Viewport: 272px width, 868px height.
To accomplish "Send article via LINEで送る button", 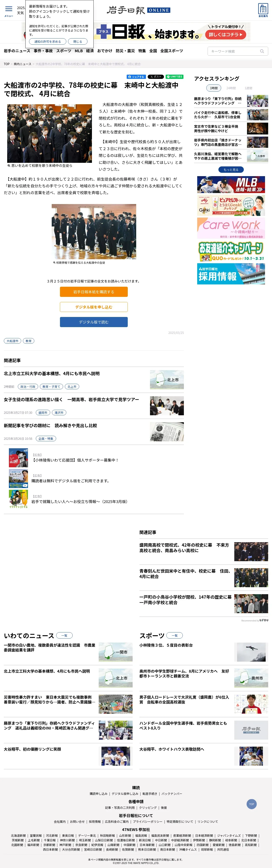I will point(175,77).
